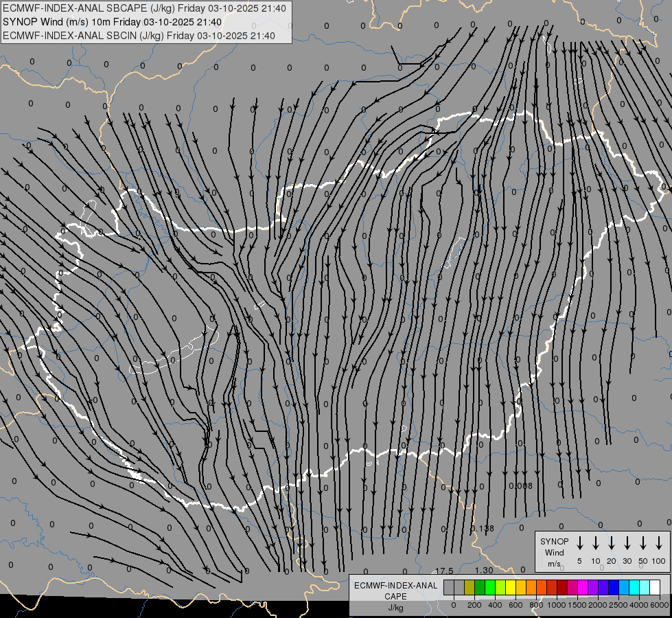This screenshot has height=618, width=672.
Task: Pick the 100 m/s wind arrow symbol
Action: [x=659, y=543]
